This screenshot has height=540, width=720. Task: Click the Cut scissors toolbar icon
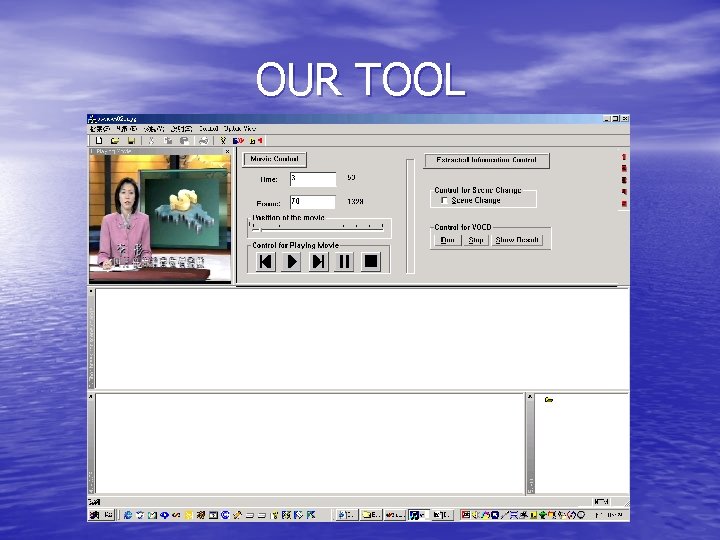pyautogui.click(x=151, y=141)
